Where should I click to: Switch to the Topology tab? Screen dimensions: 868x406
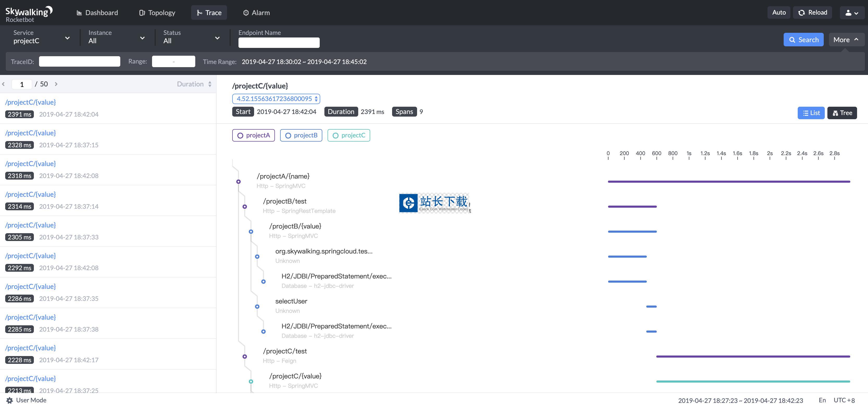[x=157, y=13]
